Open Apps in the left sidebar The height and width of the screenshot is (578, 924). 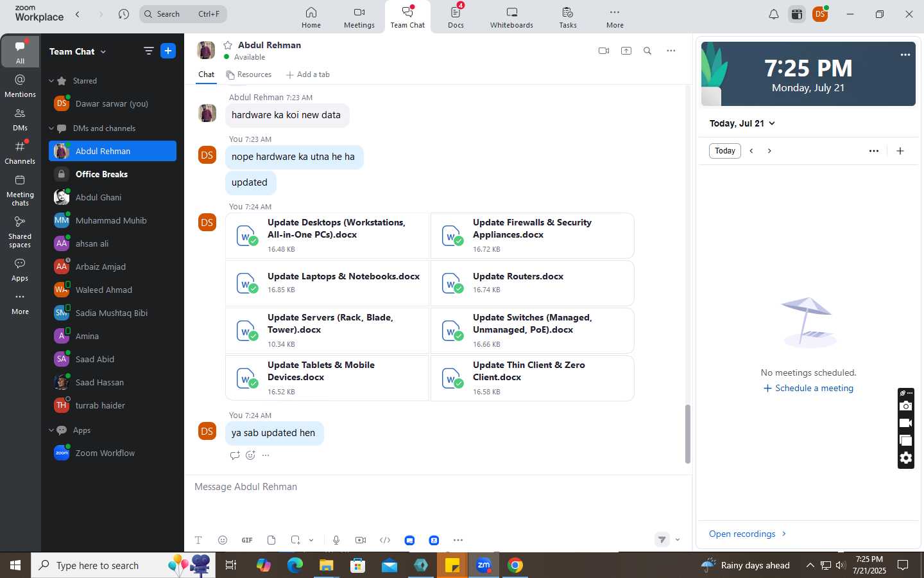(20, 270)
